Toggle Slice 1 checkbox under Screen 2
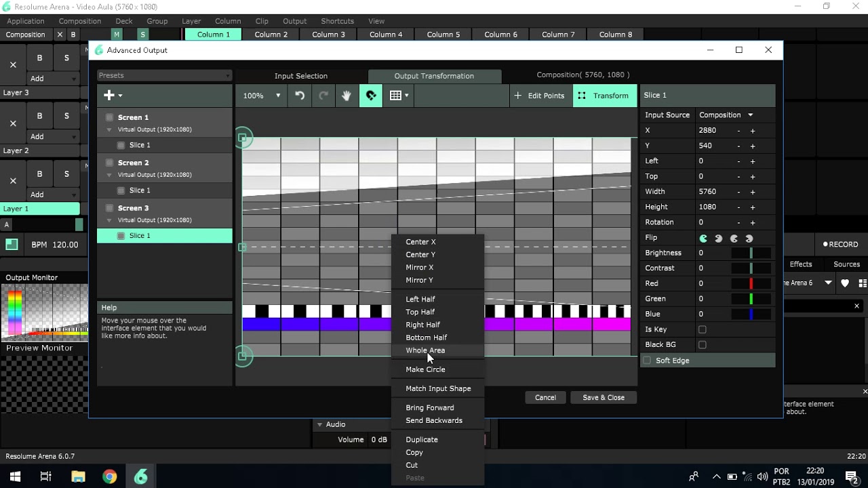The image size is (868, 488). (x=121, y=190)
